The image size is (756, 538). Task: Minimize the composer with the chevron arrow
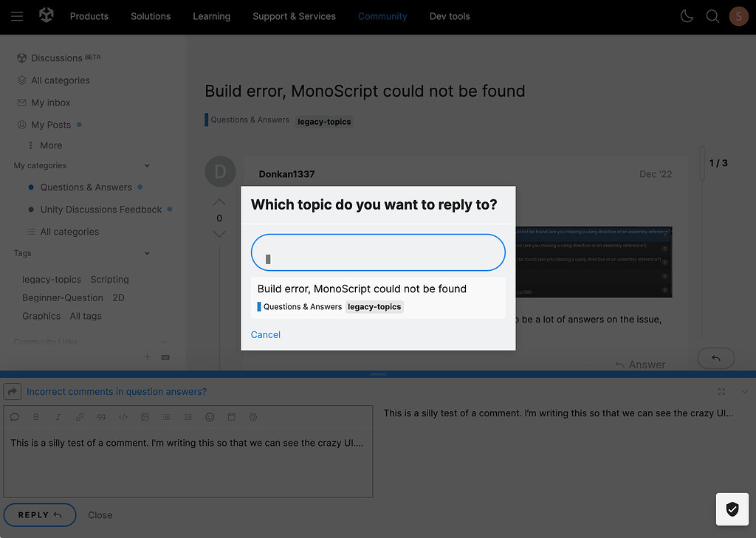coord(745,391)
